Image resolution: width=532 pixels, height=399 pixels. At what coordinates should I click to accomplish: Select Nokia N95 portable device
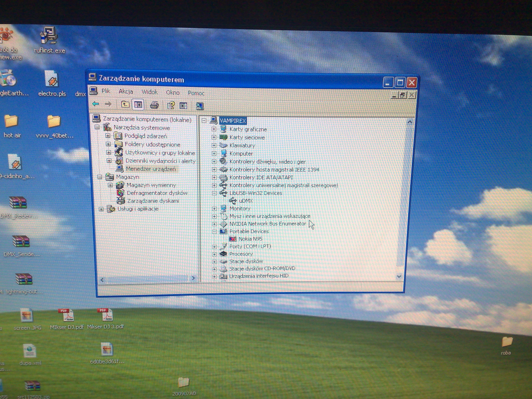pyautogui.click(x=250, y=239)
